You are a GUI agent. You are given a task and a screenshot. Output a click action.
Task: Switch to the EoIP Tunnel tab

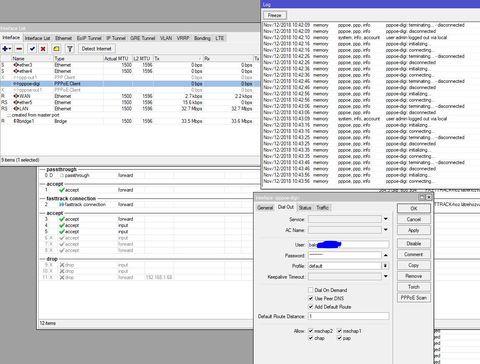click(89, 38)
